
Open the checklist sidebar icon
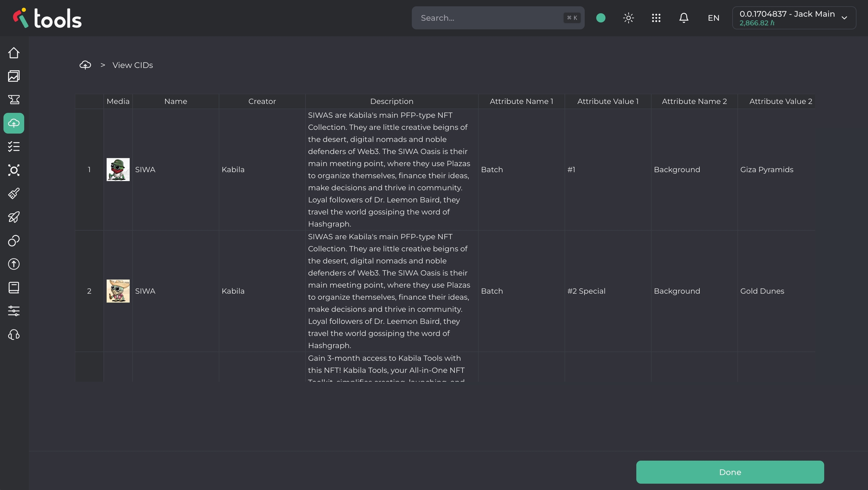[14, 147]
